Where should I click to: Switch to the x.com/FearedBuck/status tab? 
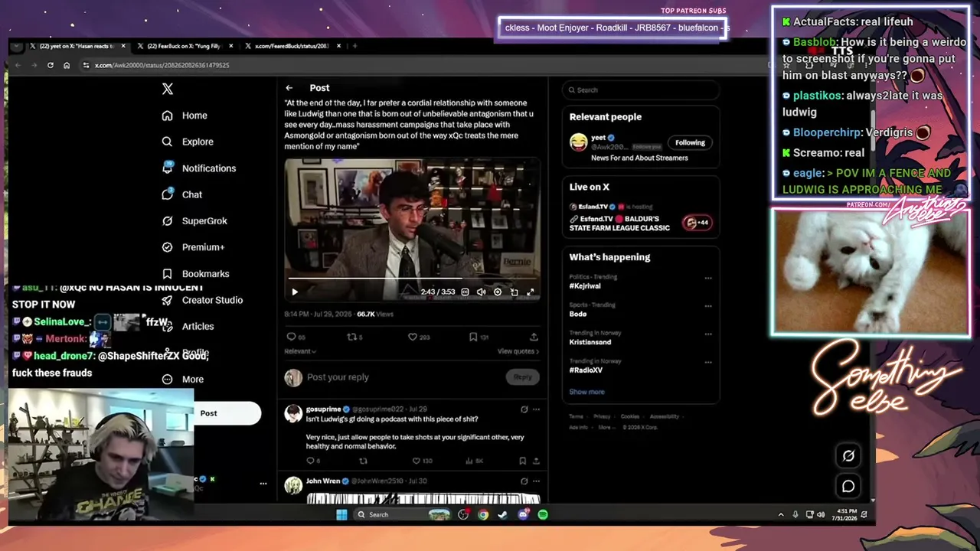pyautogui.click(x=292, y=46)
